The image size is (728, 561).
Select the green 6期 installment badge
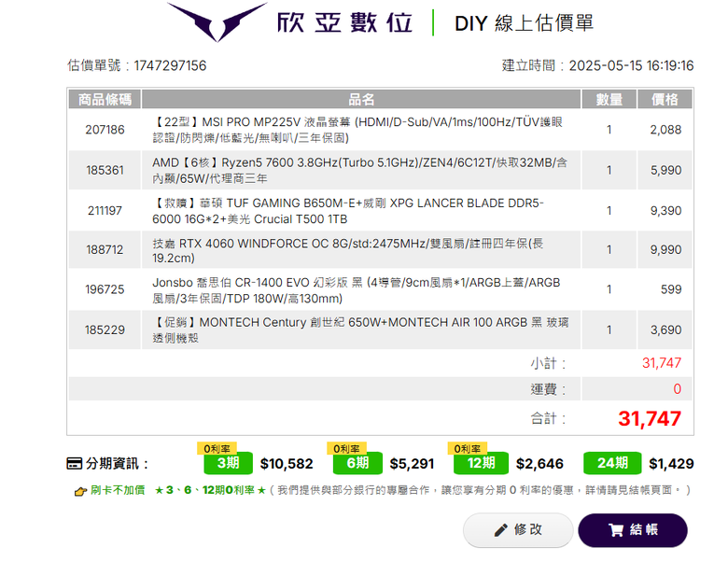pyautogui.click(x=357, y=463)
